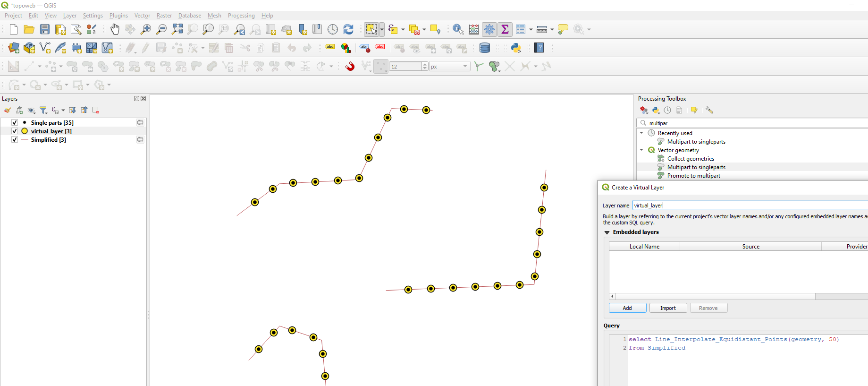Toggle Select Features by area tool
Viewport: 868px width, 386px height.
(371, 29)
